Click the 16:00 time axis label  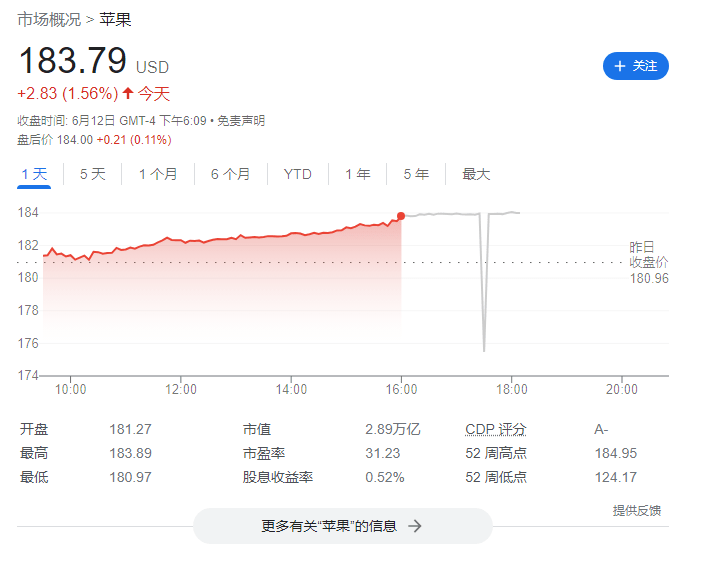click(401, 389)
